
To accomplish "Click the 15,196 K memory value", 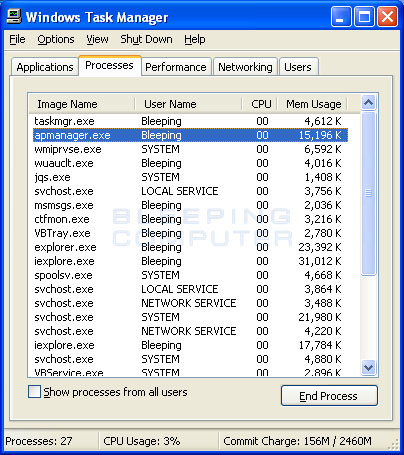I will point(320,135).
